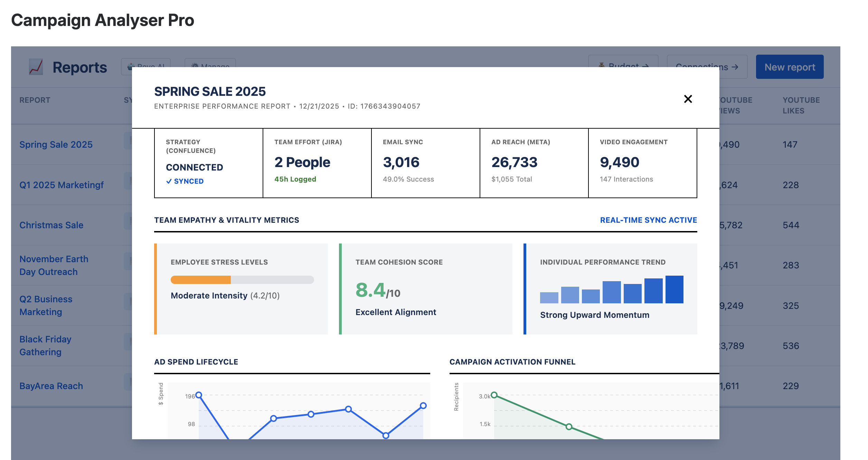
Task: Click the synced checkmark under Strategy
Action: tap(169, 181)
